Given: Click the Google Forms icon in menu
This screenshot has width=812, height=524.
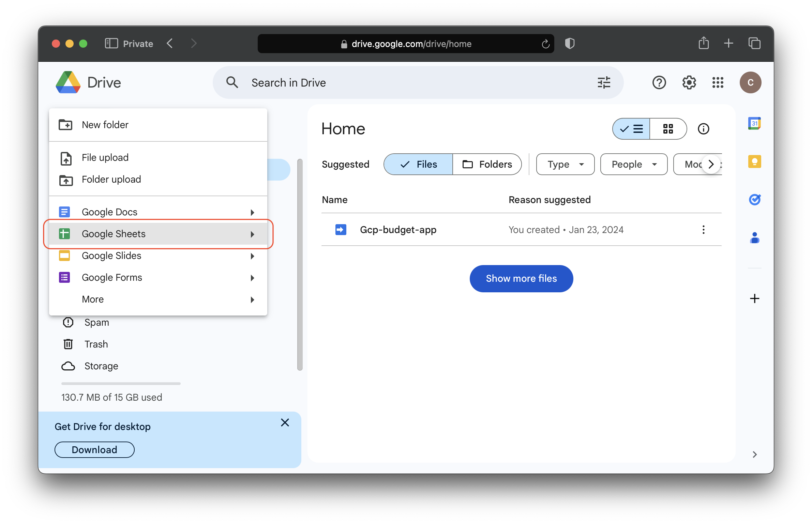Looking at the screenshot, I should 64,277.
